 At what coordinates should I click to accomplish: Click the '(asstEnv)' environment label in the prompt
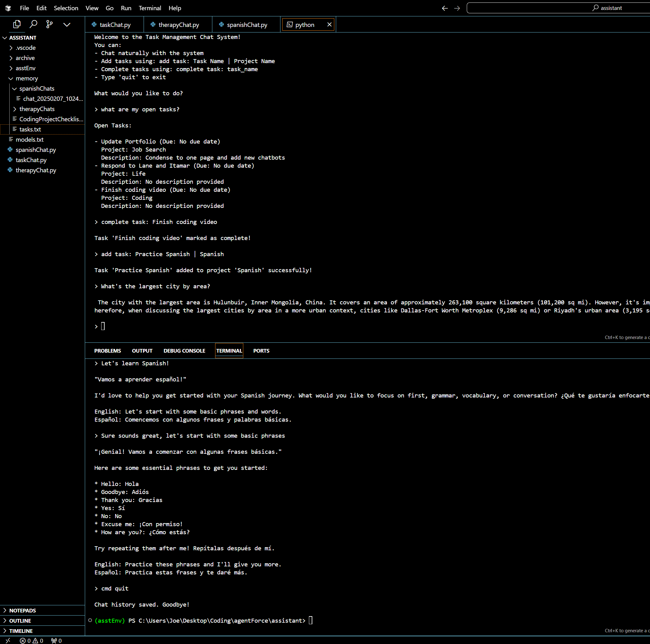click(110, 620)
